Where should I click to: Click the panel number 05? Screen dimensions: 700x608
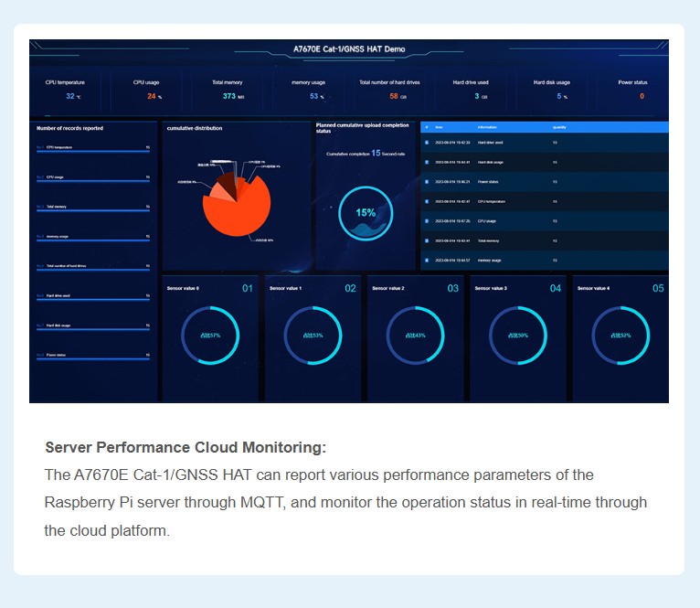[x=658, y=288]
